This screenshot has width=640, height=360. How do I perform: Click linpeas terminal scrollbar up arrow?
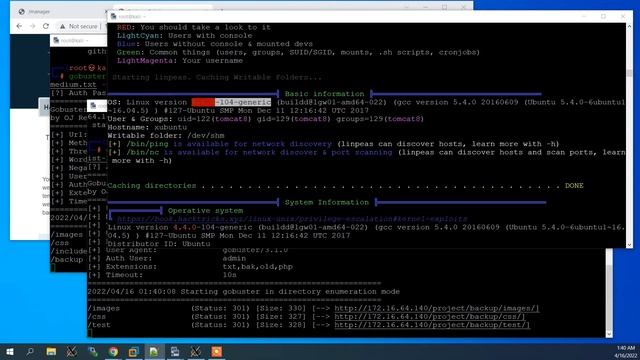coord(629,27)
